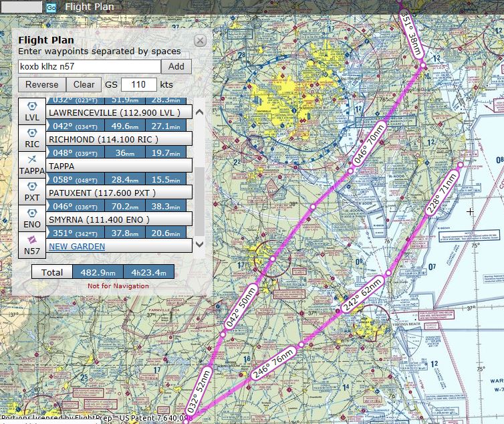Click the 046° 70.2nm leg row
The image size is (504, 424).
[116, 206]
